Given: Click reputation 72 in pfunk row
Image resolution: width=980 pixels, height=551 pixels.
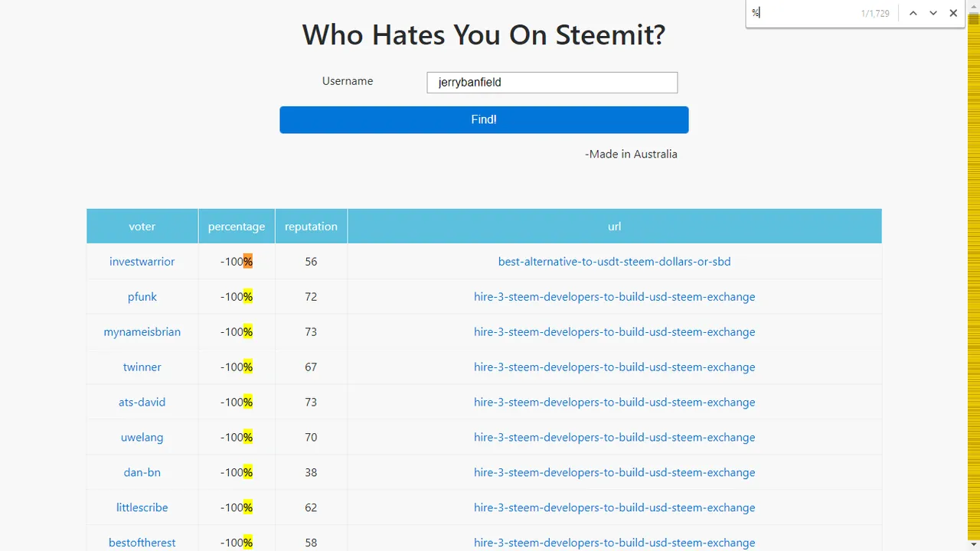Looking at the screenshot, I should (x=311, y=297).
